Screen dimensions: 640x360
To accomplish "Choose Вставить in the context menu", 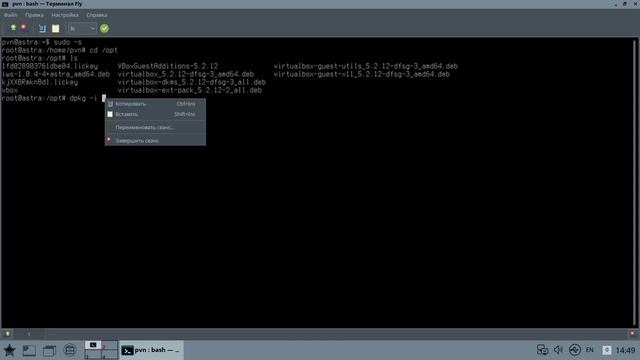I will pyautogui.click(x=155, y=114).
